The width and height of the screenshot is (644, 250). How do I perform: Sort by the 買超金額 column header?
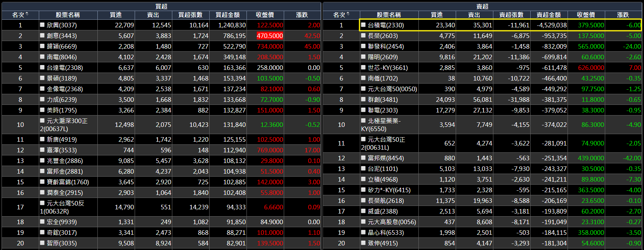(x=227, y=15)
